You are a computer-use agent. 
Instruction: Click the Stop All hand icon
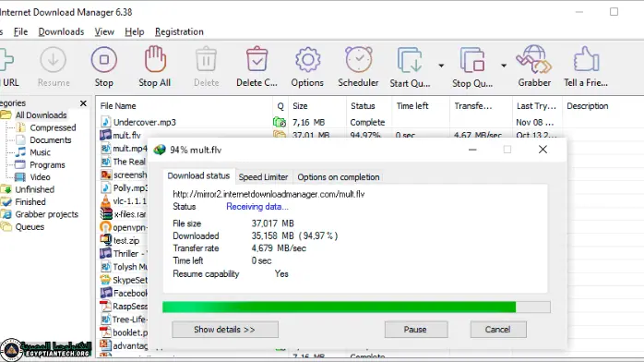click(x=155, y=59)
